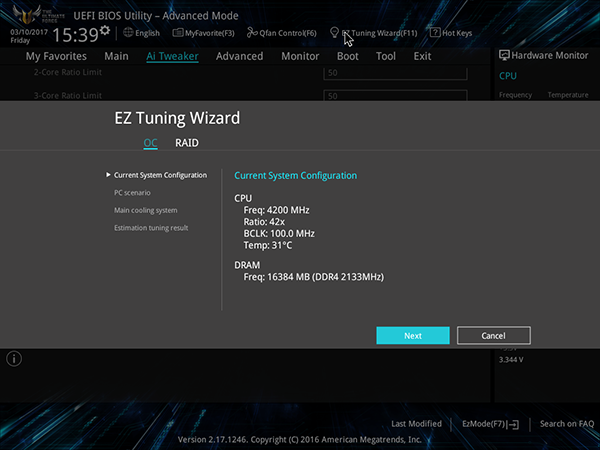600x450 pixels.
Task: Select the Main cooling system step
Action: 146,210
